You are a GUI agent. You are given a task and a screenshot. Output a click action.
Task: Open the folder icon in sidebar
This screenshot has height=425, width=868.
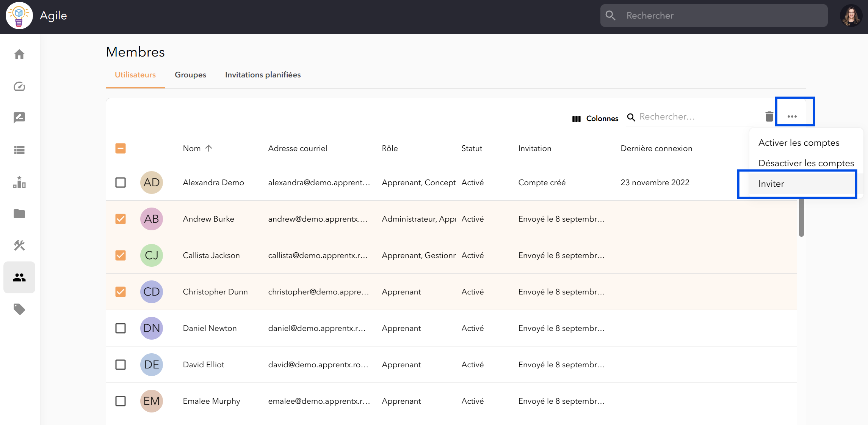(19, 214)
